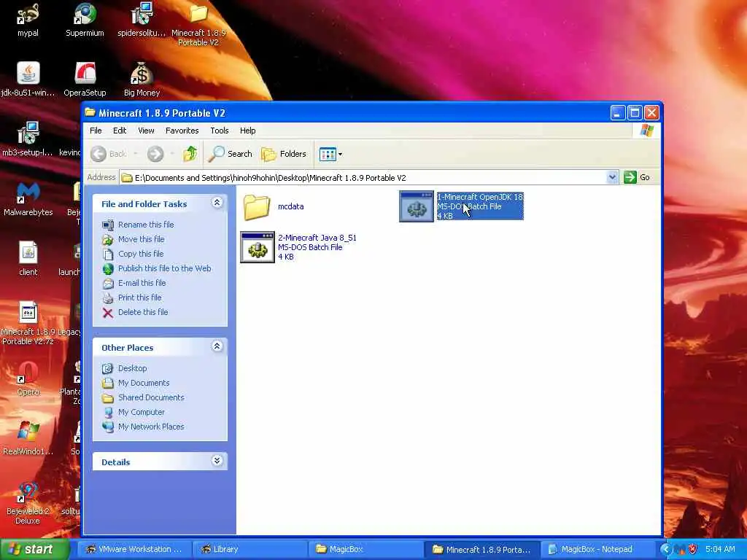Switch to VMware Workstation taskbar button

tap(134, 549)
